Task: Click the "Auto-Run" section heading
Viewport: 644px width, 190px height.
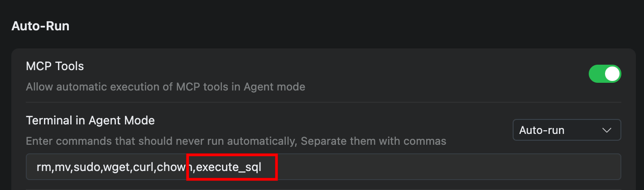Action: (40, 26)
